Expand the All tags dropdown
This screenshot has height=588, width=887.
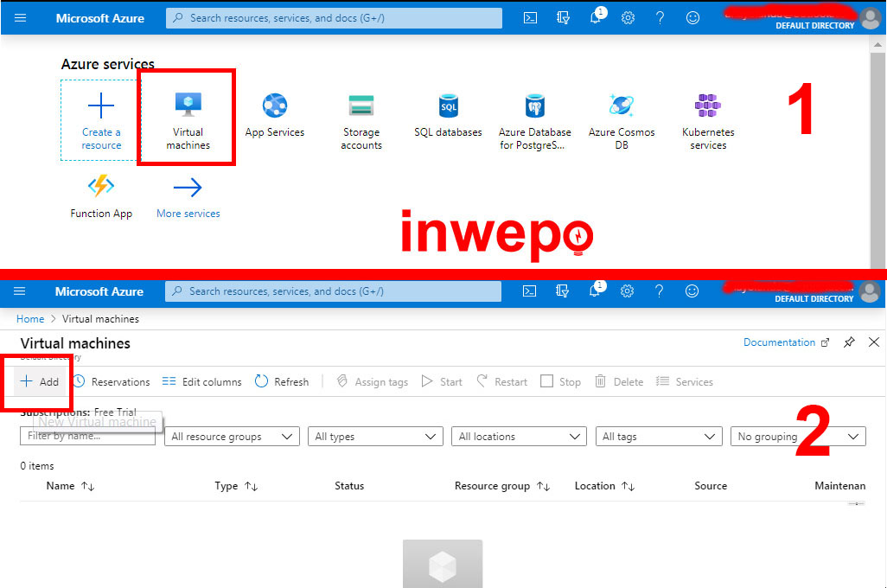click(x=659, y=437)
